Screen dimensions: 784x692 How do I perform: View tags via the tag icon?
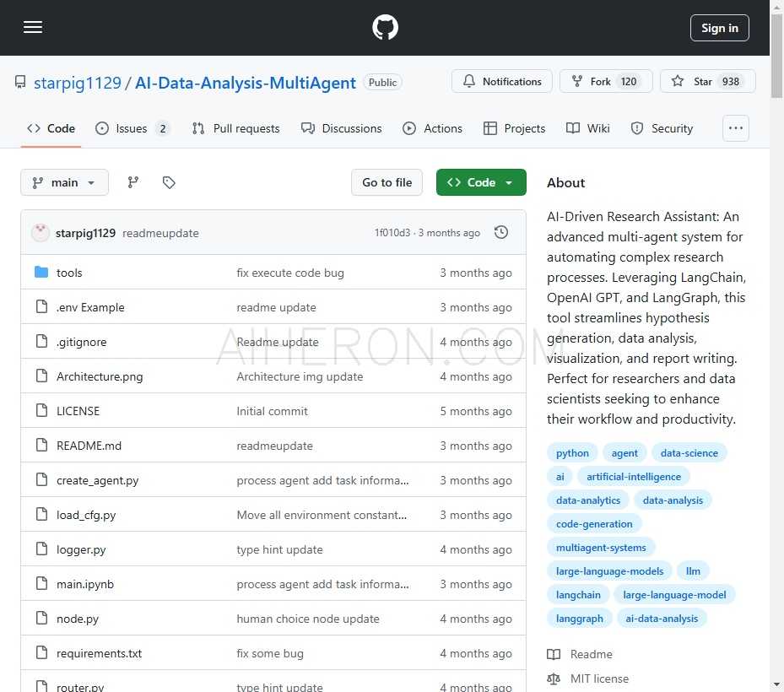pyautogui.click(x=169, y=182)
